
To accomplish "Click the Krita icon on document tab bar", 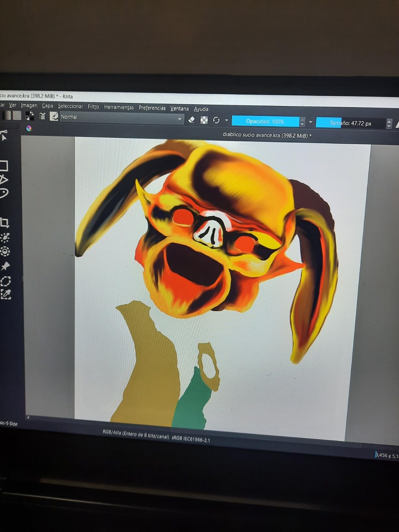I will click(x=29, y=128).
